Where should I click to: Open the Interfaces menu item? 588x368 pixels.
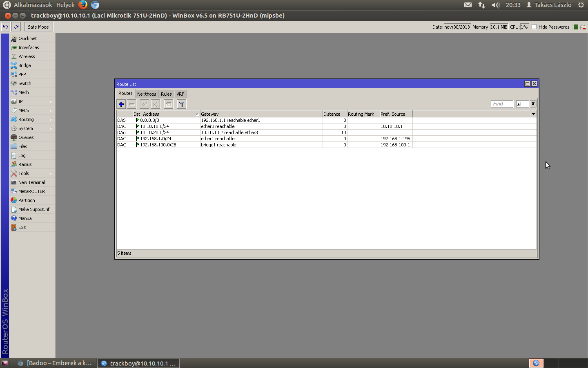point(32,47)
